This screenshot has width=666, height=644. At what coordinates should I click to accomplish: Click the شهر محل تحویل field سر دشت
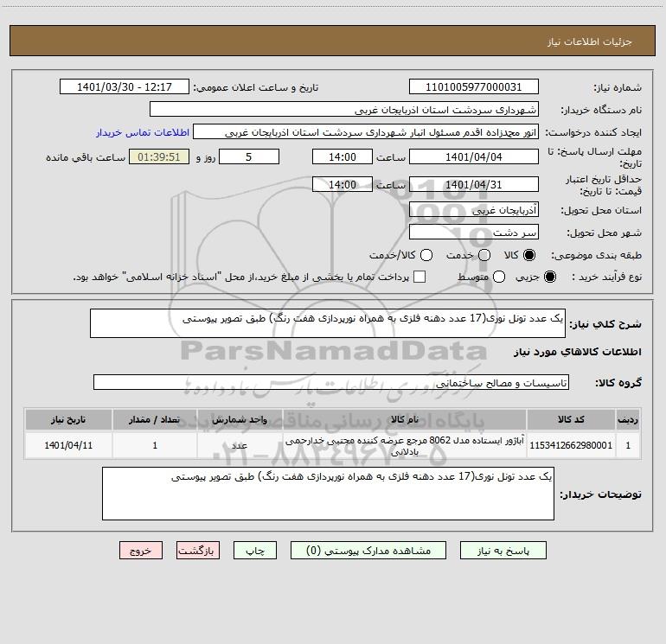pos(474,233)
